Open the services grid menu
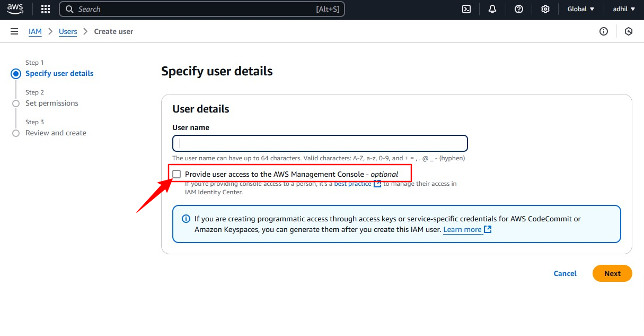Screen dimensions: 644x336 (x=46, y=9)
